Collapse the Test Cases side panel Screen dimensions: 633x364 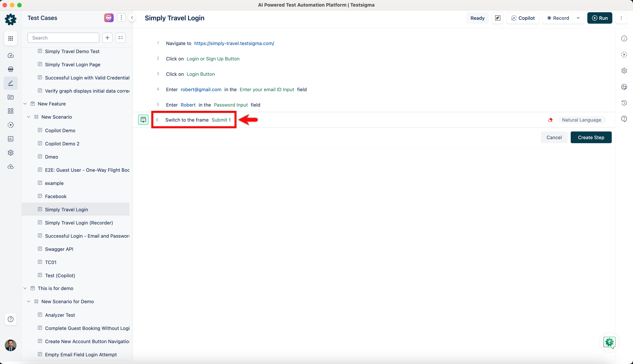point(132,18)
